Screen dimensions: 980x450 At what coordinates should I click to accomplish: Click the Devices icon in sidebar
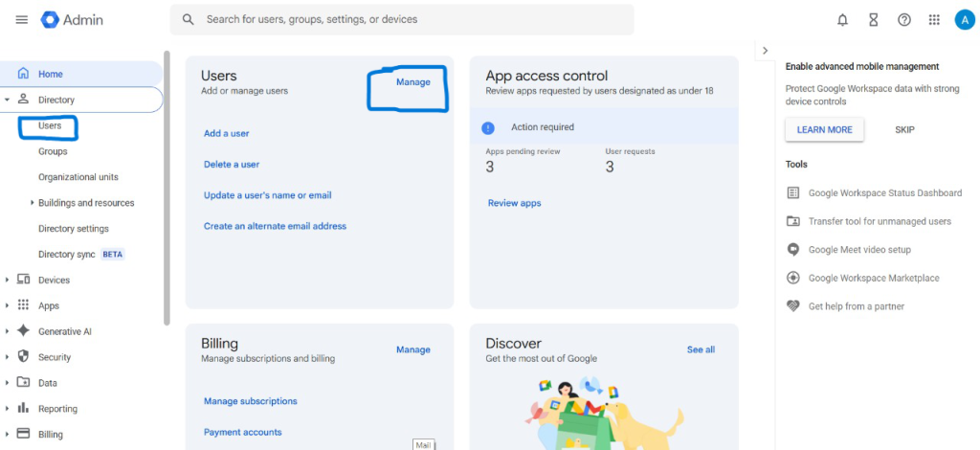pyautogui.click(x=23, y=280)
